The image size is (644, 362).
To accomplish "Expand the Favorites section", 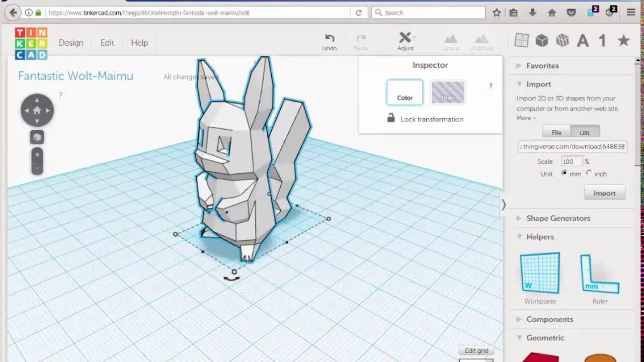I will coord(542,66).
